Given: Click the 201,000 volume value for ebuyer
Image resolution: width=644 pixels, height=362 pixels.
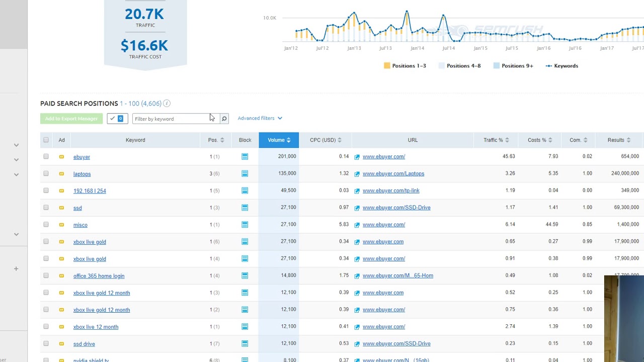Looking at the screenshot, I should tap(287, 156).
